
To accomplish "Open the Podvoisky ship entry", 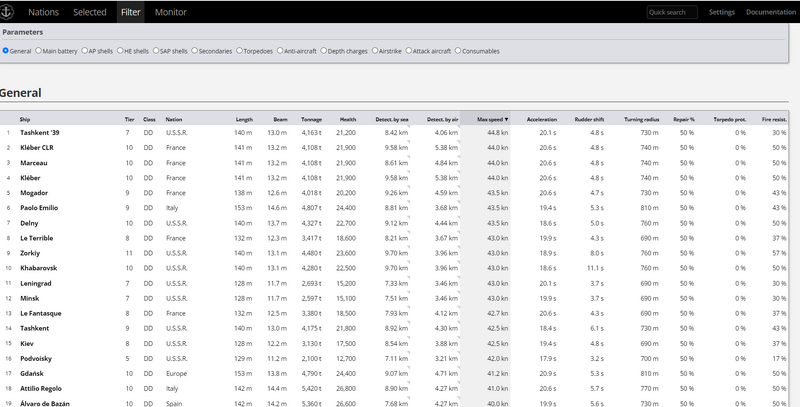I will (x=36, y=359).
